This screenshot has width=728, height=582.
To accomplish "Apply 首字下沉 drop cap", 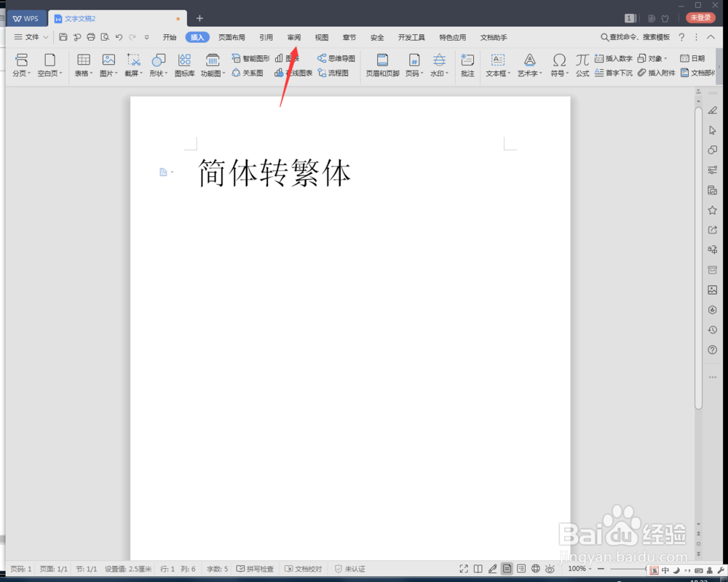I will tap(613, 73).
